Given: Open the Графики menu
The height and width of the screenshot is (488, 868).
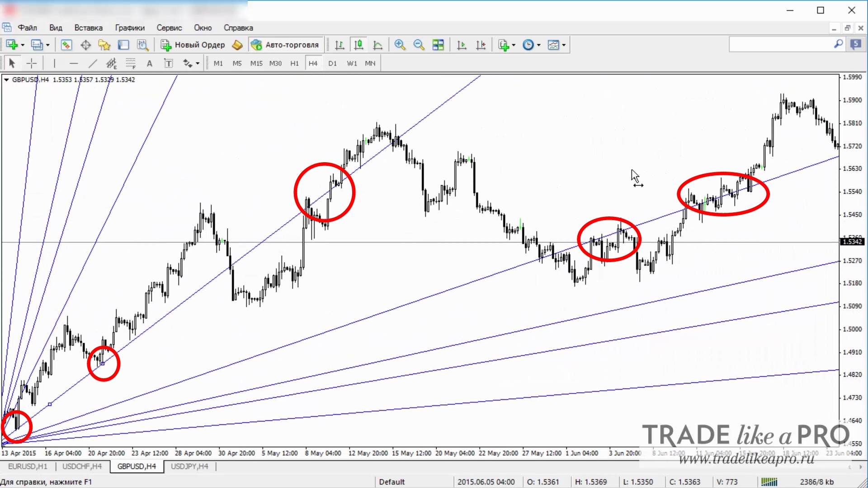Looking at the screenshot, I should [130, 28].
